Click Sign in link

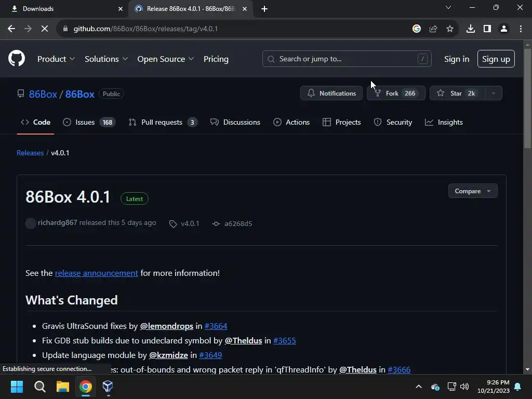click(x=457, y=59)
